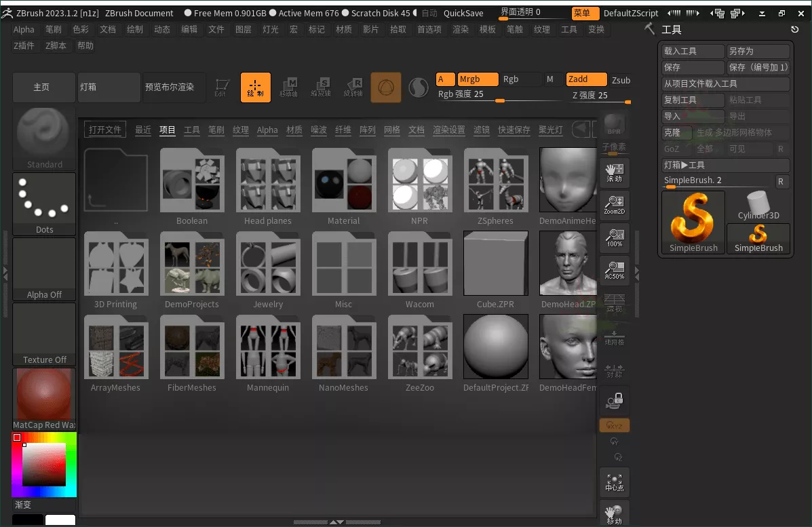Click the 滚动 (Scroll) navigation icon
This screenshot has width=812, height=527.
point(614,172)
